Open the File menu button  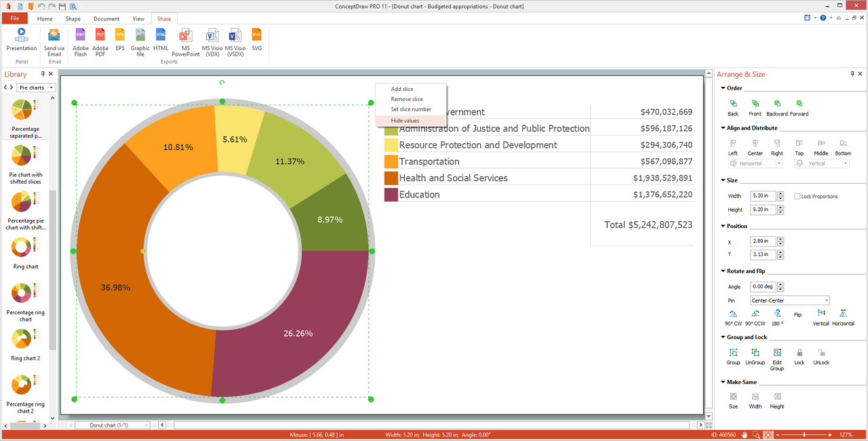click(x=14, y=19)
